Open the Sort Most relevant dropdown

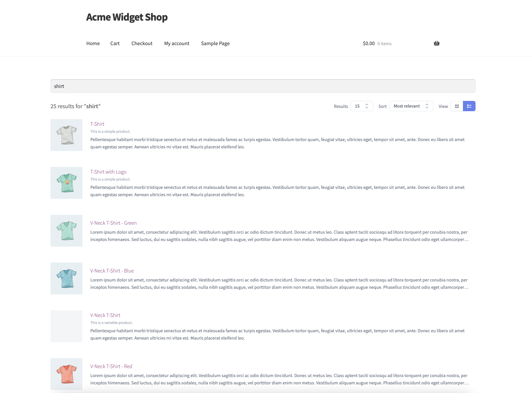411,106
